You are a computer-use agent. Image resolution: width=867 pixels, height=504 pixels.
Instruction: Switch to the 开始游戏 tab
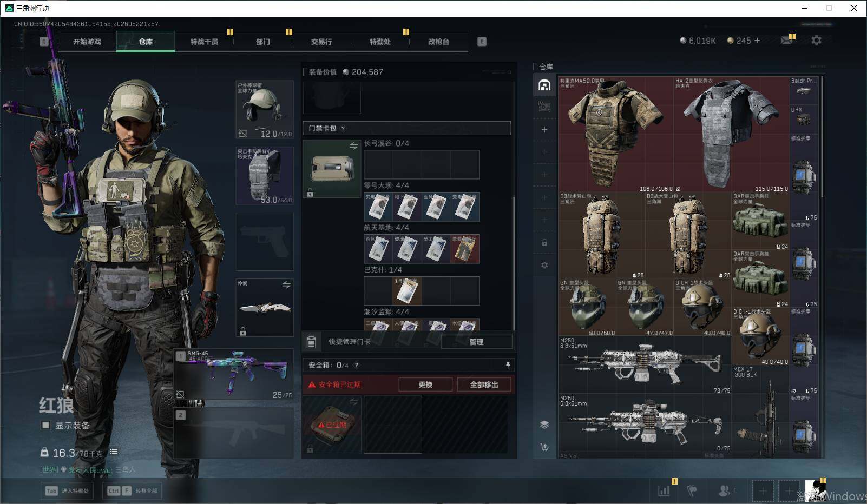point(87,42)
